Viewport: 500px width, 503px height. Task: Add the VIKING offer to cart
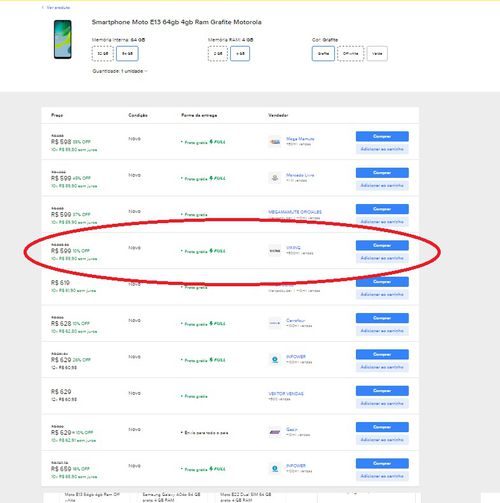382,258
